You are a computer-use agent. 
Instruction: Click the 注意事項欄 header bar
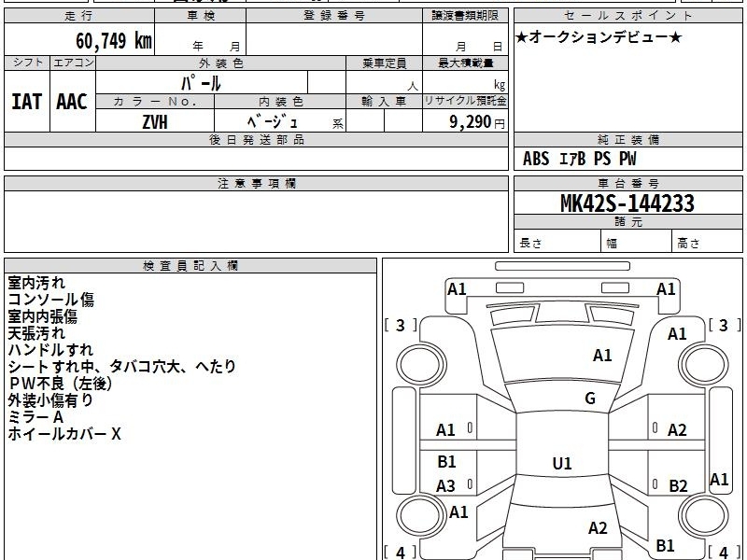click(x=256, y=184)
